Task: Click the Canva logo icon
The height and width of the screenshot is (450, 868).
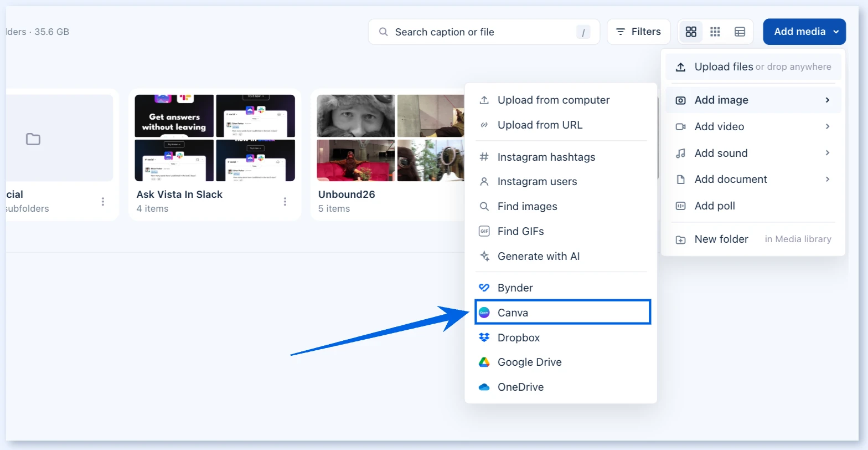Action: tap(484, 313)
